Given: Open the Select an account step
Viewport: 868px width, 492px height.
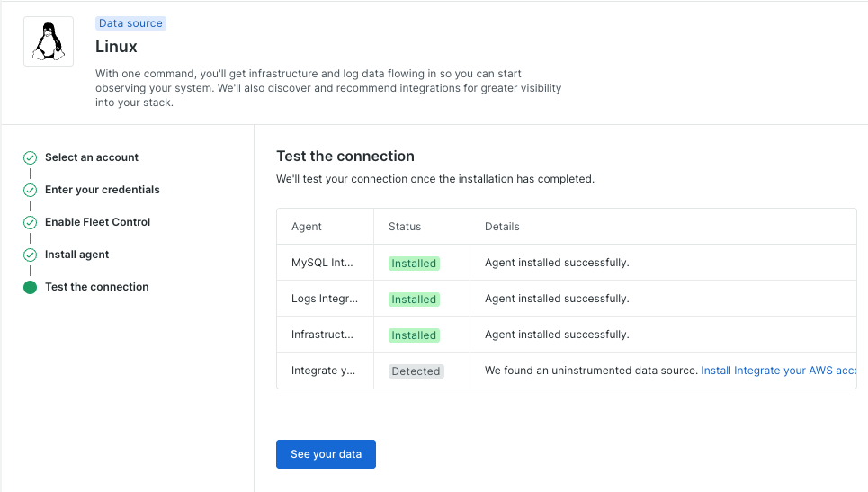Looking at the screenshot, I should [92, 157].
